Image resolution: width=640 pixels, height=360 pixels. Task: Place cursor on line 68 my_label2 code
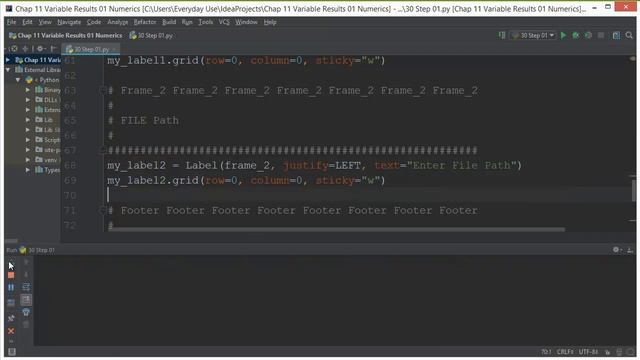pyautogui.click(x=314, y=165)
